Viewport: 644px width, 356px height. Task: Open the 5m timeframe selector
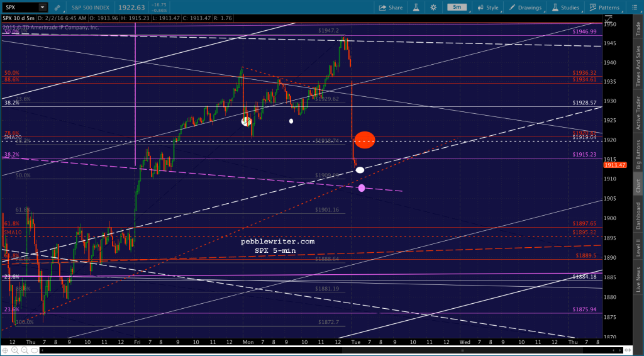[x=457, y=8]
